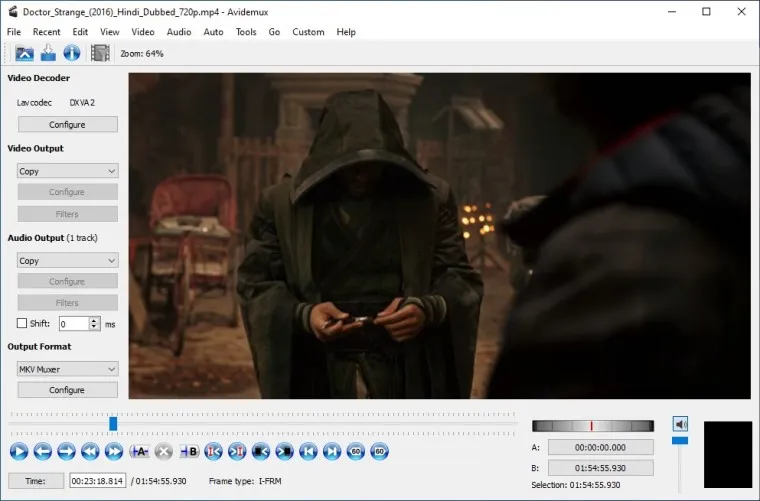Click the 'DXVA2' decoder label
The image size is (760, 501).
[82, 103]
